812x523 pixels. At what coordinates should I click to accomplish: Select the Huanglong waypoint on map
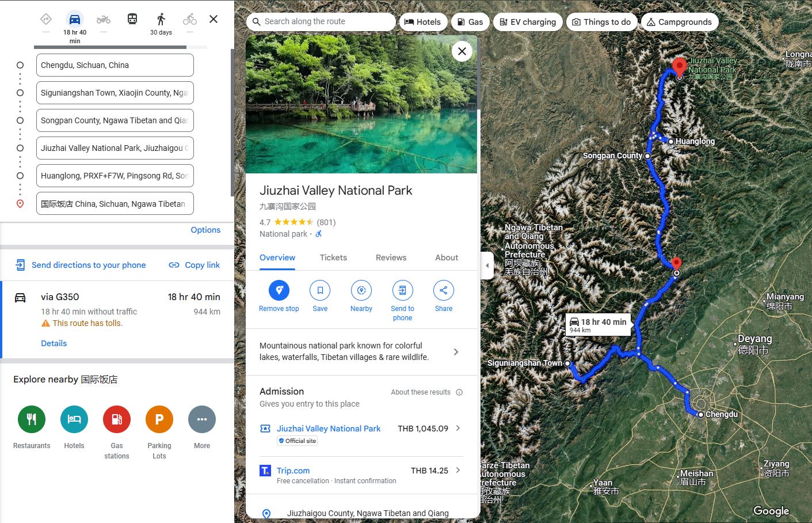pos(671,141)
